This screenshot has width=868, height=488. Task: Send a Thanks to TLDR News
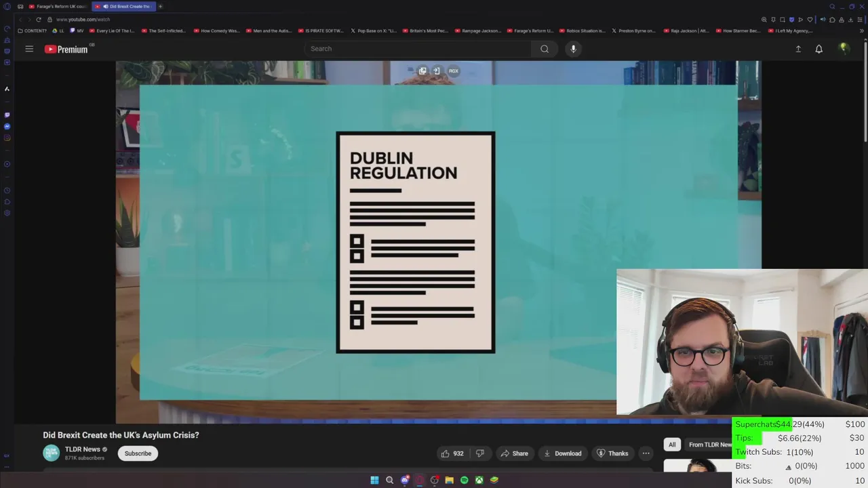click(612, 453)
